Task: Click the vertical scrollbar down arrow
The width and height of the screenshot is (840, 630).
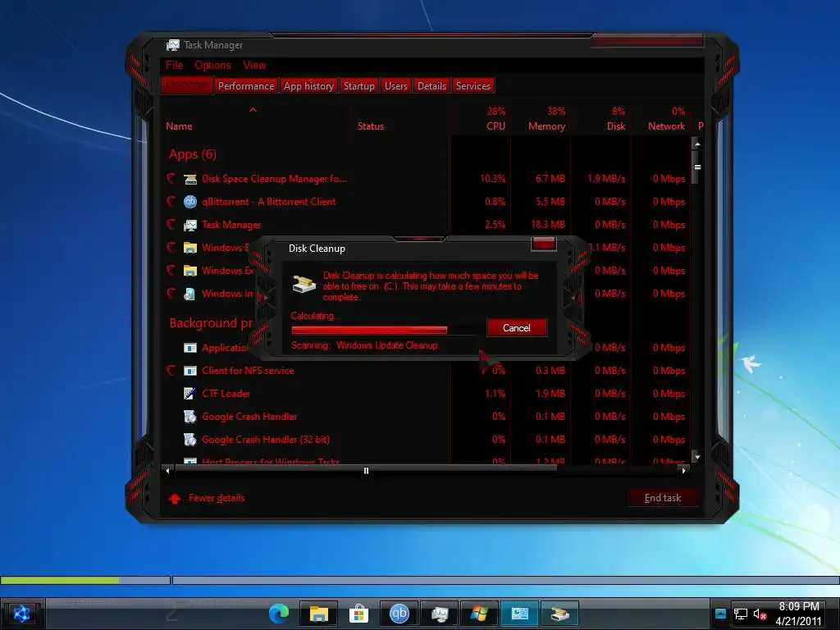Action: (x=697, y=457)
